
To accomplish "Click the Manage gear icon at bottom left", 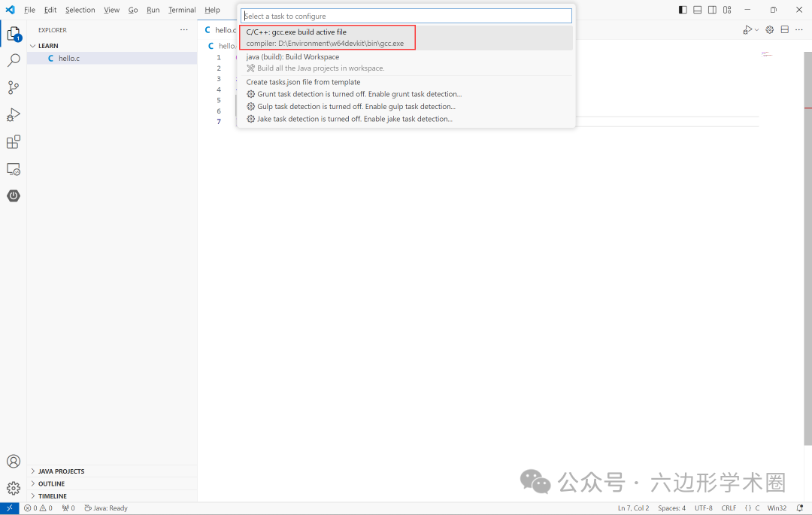I will (14, 488).
